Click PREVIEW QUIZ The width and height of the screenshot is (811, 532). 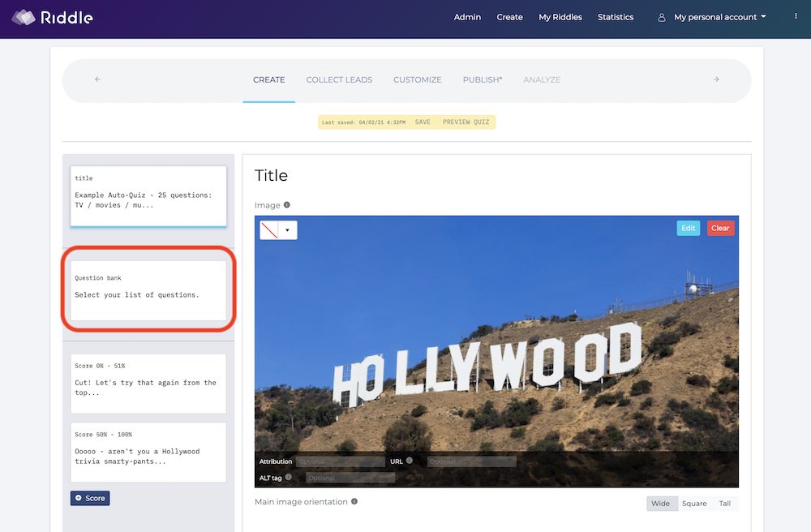[x=466, y=122]
